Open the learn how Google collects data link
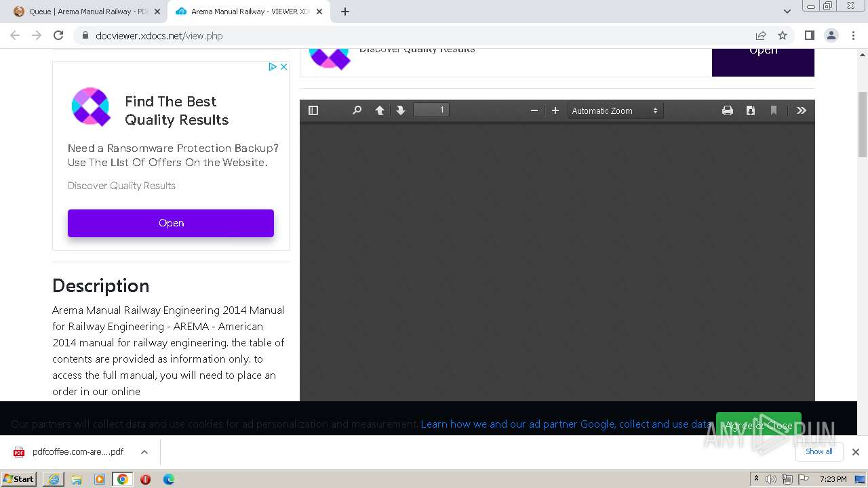 click(x=566, y=424)
